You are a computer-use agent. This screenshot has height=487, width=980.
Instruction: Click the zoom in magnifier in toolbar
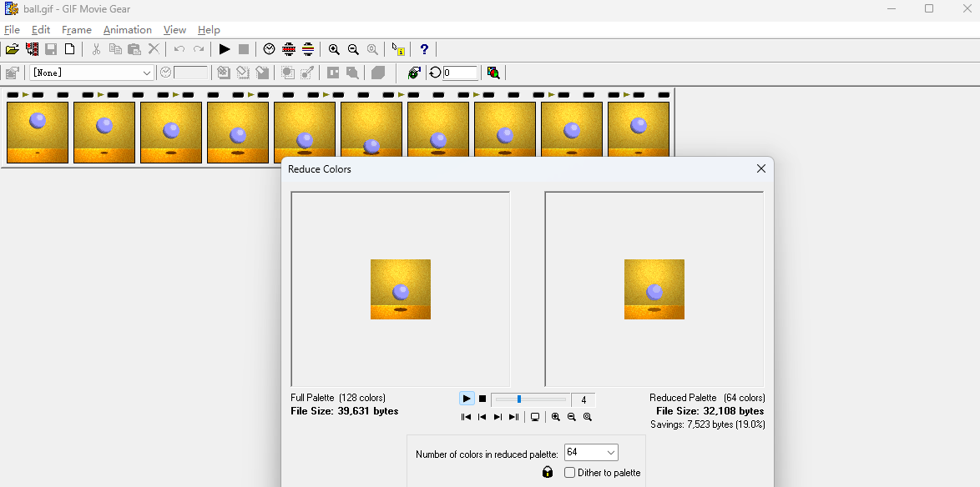coord(334,49)
